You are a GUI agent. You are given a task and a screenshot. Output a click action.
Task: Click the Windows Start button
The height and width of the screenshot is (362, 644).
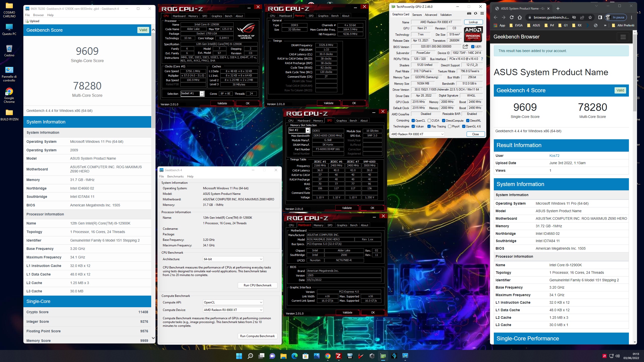tap(239, 356)
